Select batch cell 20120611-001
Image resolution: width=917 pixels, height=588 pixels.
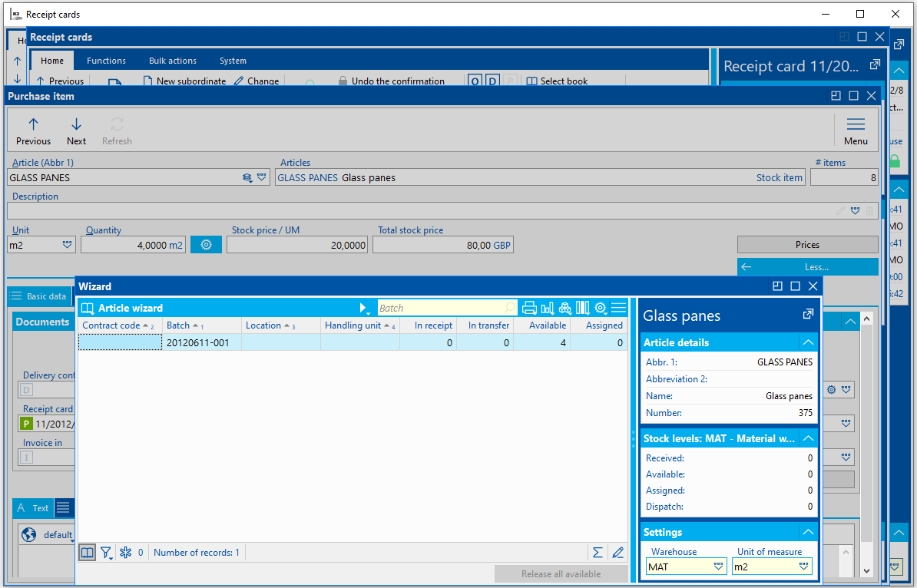pyautogui.click(x=202, y=342)
